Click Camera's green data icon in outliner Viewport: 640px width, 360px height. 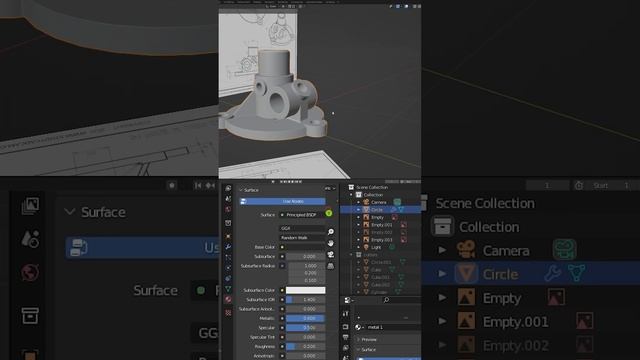[397, 202]
